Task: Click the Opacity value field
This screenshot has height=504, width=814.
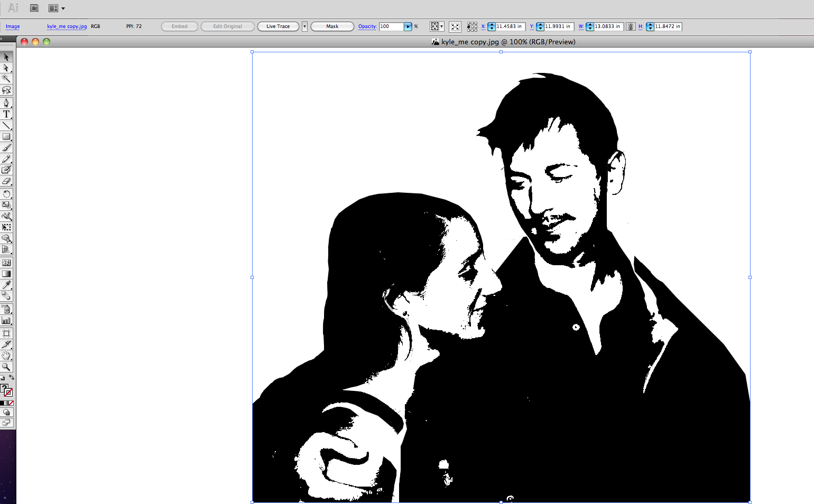Action: pyautogui.click(x=392, y=26)
